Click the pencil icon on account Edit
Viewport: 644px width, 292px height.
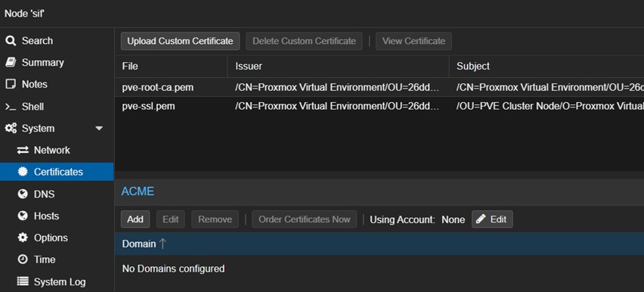pos(481,219)
